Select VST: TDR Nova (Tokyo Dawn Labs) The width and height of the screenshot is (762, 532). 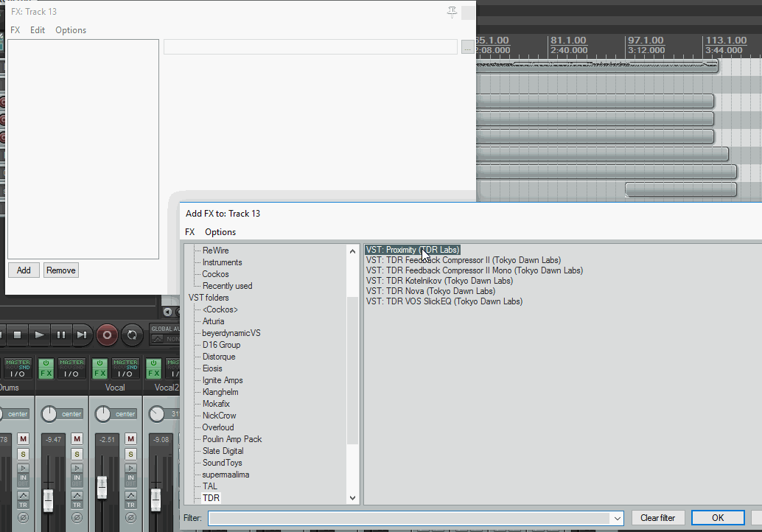click(x=430, y=291)
